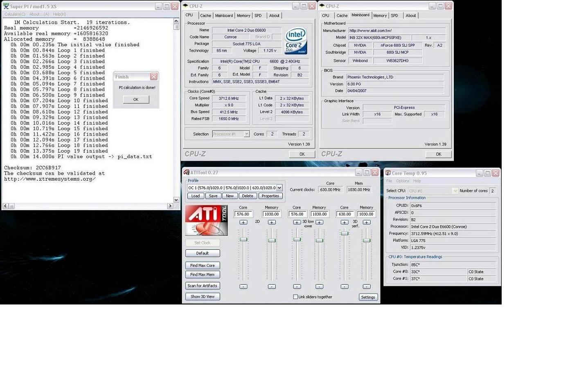Click the 3D perf Core slider handle
This screenshot has height=367, width=588.
pos(345,233)
